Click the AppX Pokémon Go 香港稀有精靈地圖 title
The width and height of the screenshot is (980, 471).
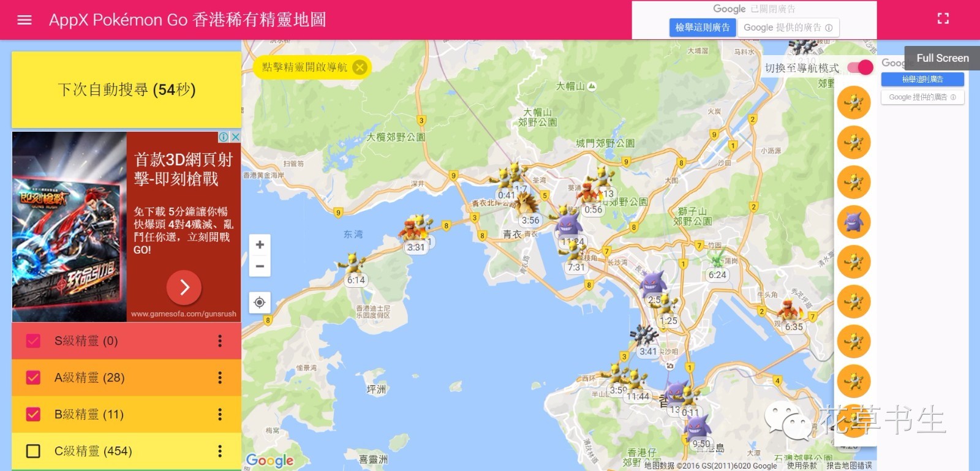click(x=187, y=20)
